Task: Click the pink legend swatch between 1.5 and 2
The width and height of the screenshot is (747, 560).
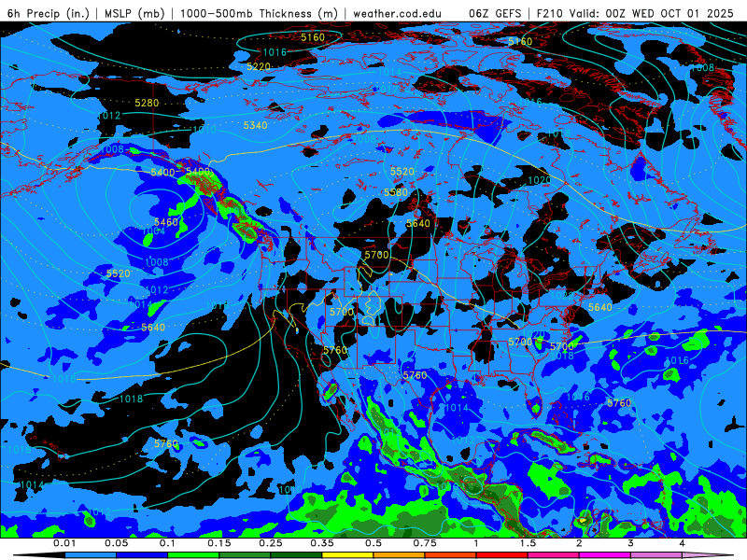Action: tap(554, 555)
